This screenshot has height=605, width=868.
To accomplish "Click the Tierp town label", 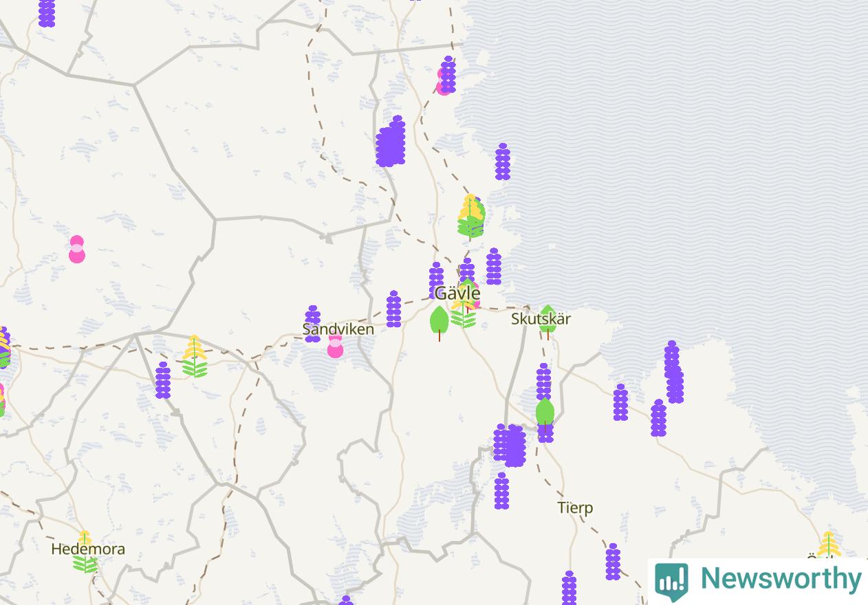I will pos(575,508).
